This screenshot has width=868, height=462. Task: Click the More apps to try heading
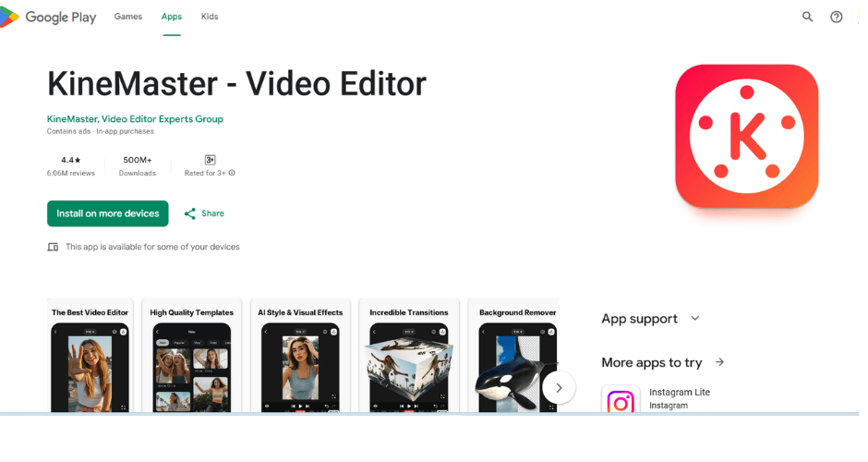click(x=652, y=362)
